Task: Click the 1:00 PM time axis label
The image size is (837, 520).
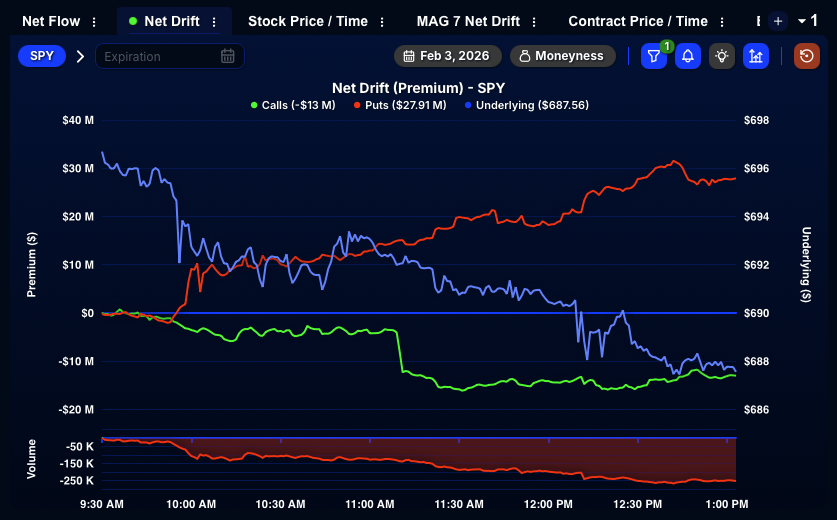Action: (727, 504)
